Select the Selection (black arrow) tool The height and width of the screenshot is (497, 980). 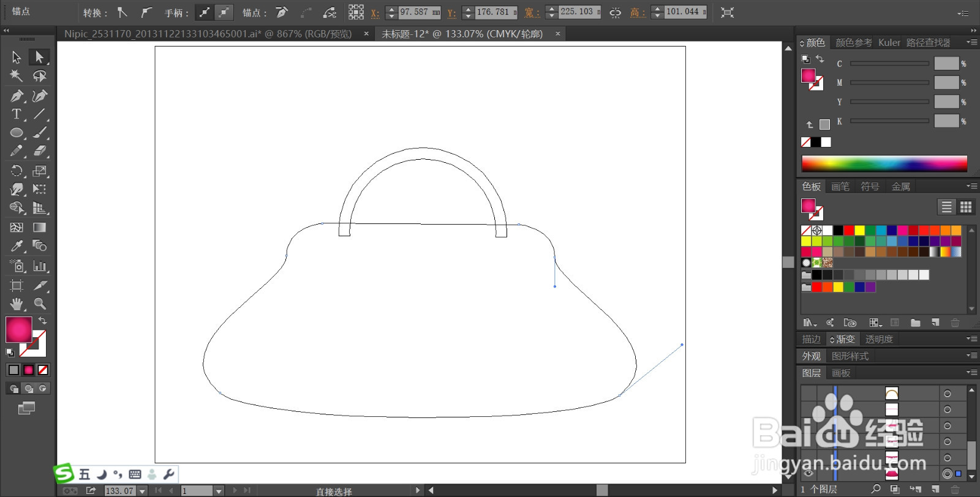pyautogui.click(x=17, y=57)
